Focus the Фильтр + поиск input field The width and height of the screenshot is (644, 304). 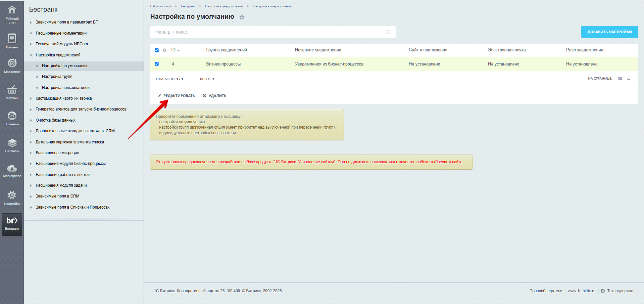[268, 32]
